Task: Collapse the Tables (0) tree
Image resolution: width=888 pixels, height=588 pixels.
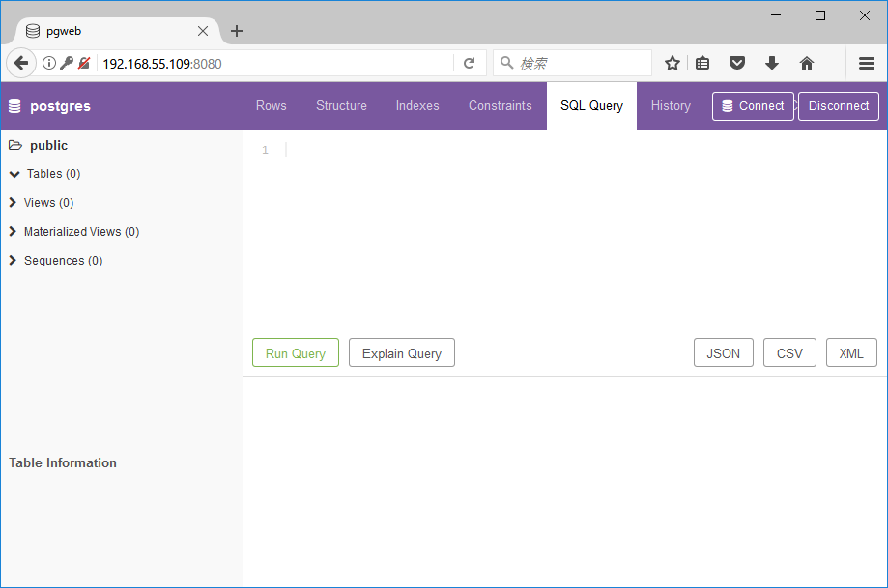Action: point(13,174)
